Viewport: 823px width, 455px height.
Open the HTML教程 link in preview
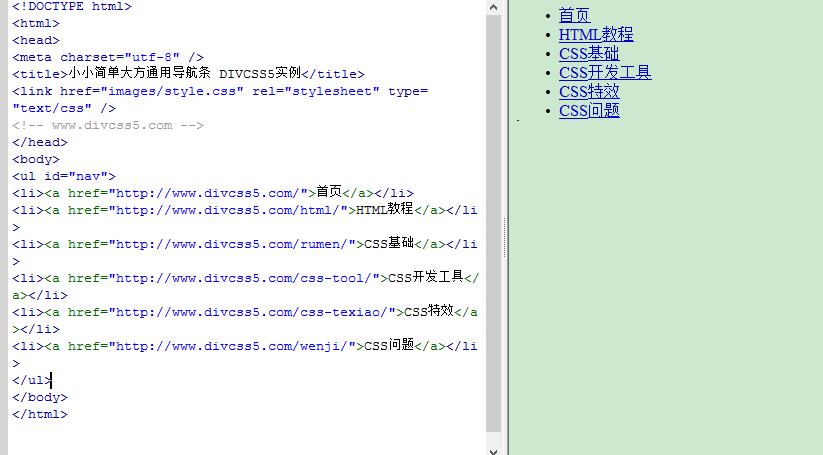click(596, 35)
